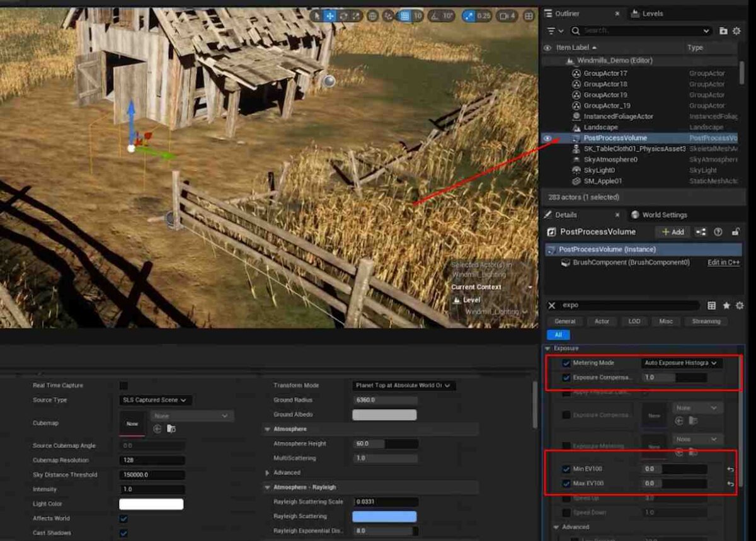The image size is (756, 541).
Task: Click the Edit in C++ link
Action: 722,263
